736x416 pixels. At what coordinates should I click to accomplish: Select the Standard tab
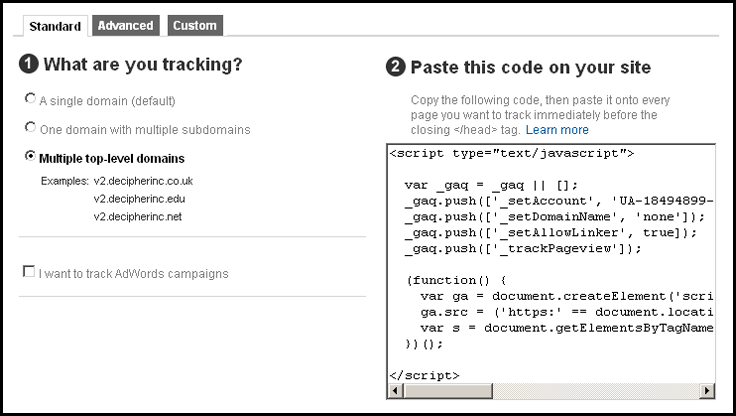(x=55, y=25)
